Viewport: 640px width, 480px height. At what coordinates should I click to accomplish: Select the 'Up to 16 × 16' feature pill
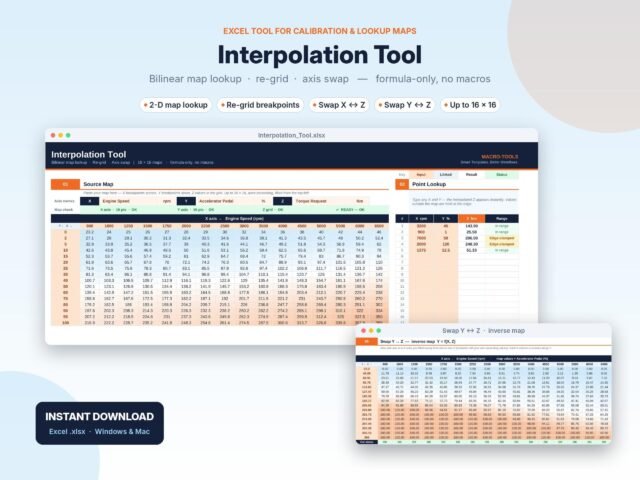coord(470,105)
